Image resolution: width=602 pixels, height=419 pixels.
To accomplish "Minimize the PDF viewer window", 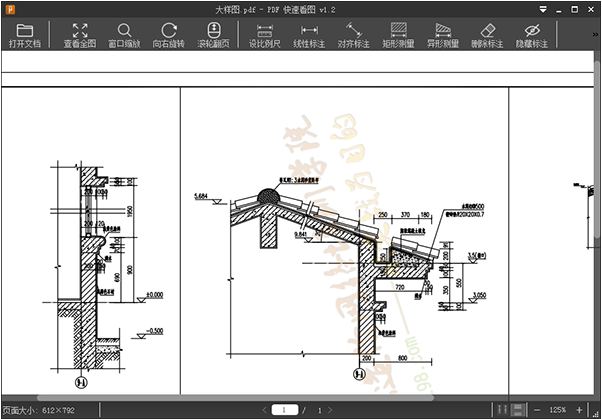I will [559, 10].
